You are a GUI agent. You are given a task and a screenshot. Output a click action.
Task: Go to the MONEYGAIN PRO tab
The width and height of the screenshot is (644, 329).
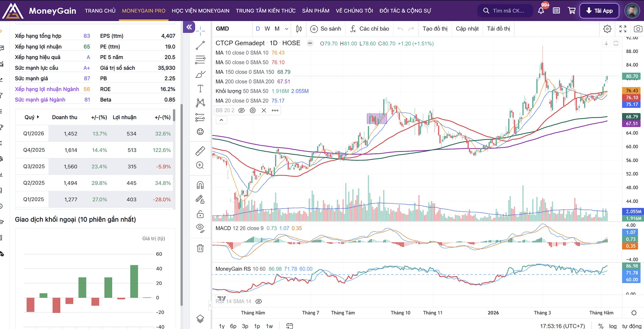(144, 11)
